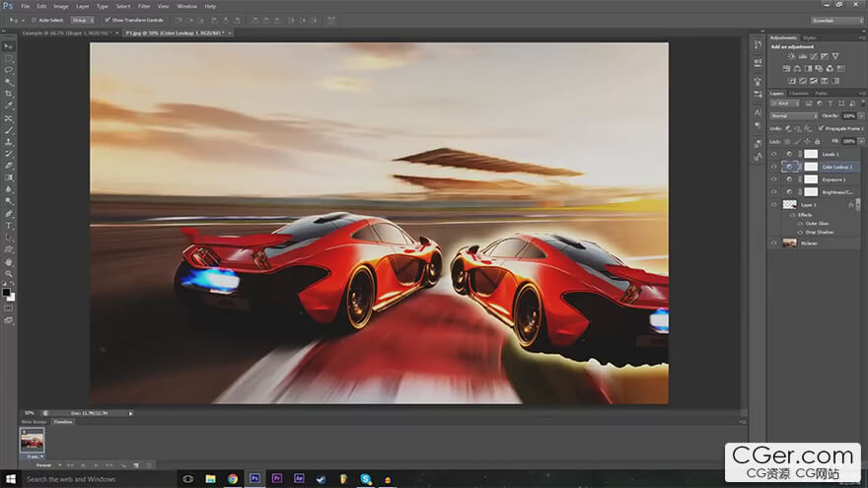Image resolution: width=868 pixels, height=488 pixels.
Task: Add a Curves adjustment from the Adjustments panel
Action: pyautogui.click(x=814, y=56)
